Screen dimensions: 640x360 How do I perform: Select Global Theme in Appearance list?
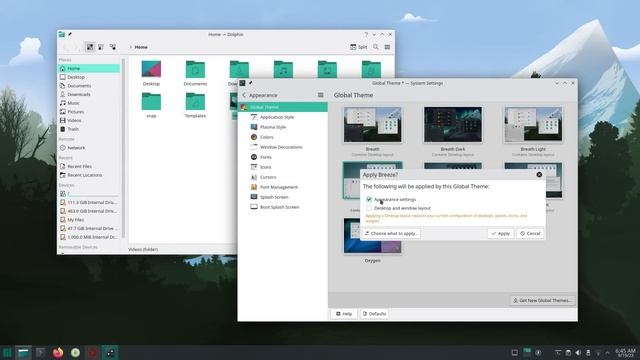pos(282,107)
